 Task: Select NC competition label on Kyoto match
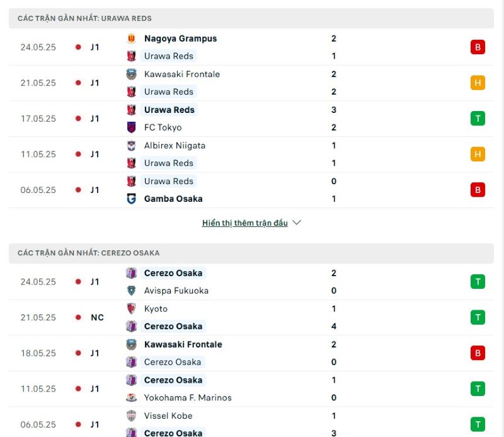(97, 317)
